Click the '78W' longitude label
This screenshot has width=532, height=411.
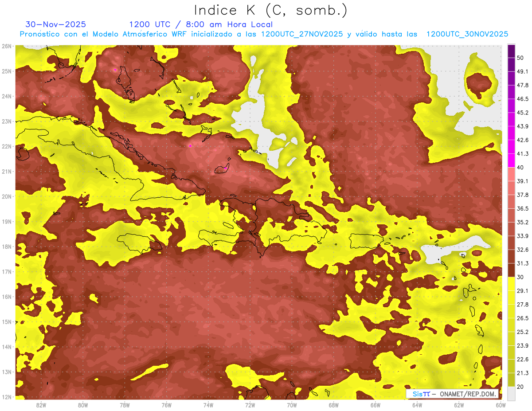(x=125, y=405)
